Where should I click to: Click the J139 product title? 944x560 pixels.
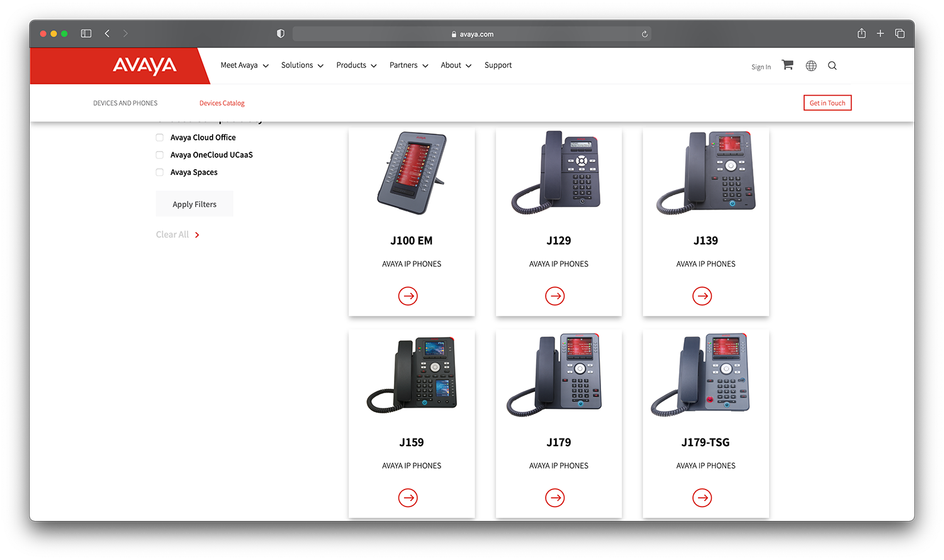click(x=705, y=241)
